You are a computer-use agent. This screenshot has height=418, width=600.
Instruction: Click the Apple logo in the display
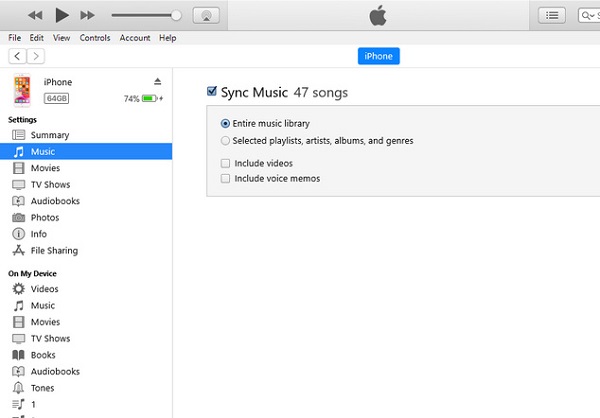point(378,16)
